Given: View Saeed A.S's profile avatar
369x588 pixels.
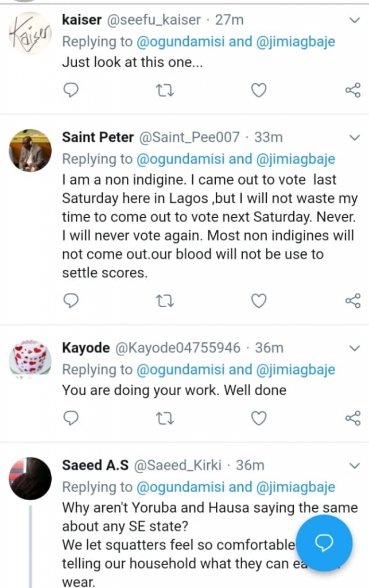Looking at the screenshot, I should (30, 478).
